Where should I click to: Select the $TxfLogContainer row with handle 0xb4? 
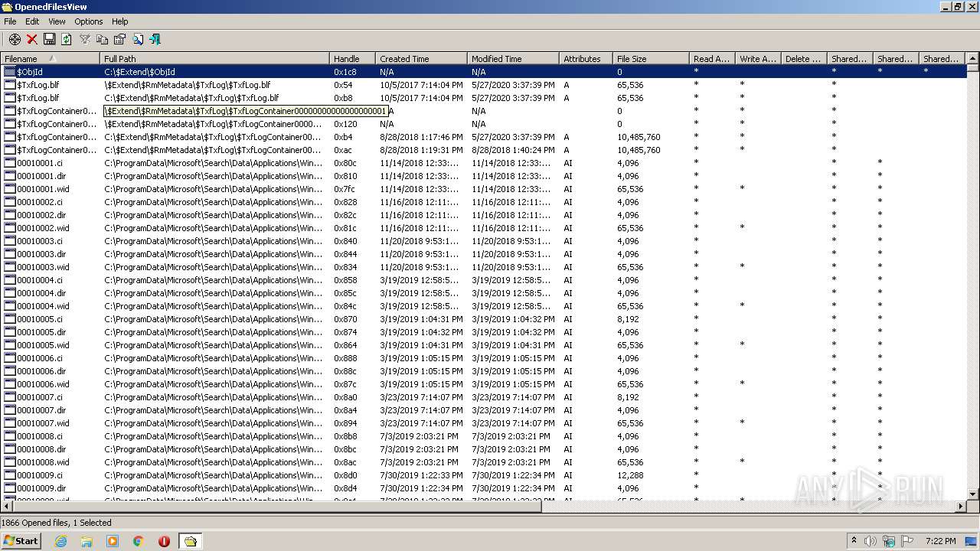click(484, 137)
